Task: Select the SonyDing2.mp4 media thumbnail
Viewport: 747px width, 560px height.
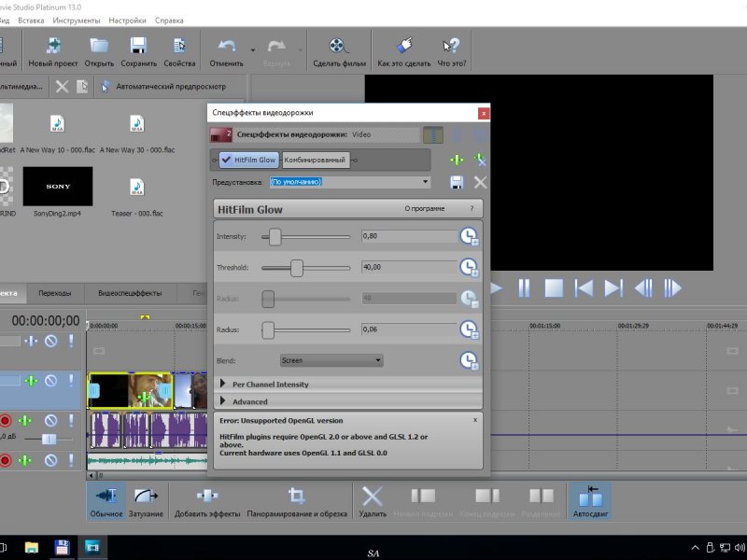Action: click(58, 186)
